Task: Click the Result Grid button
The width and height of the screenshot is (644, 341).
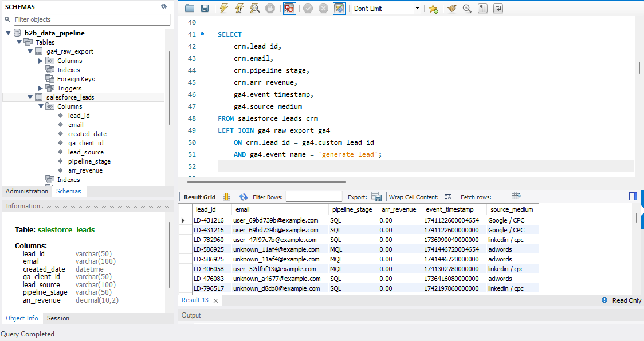Action: click(199, 197)
